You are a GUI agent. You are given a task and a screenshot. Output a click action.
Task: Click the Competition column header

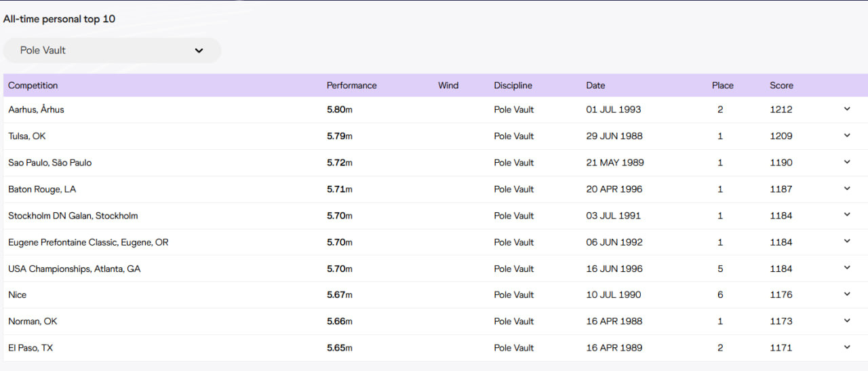pos(33,85)
